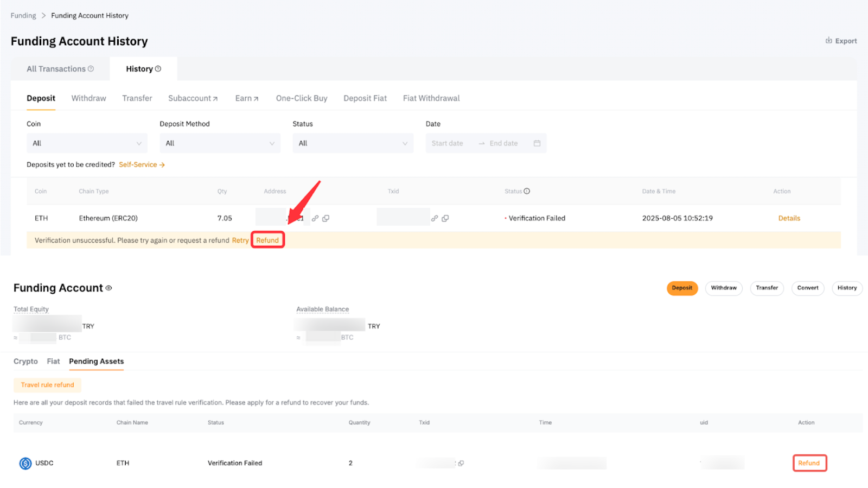The height and width of the screenshot is (488, 868).
Task: Click the Export icon at top right
Action: point(828,41)
